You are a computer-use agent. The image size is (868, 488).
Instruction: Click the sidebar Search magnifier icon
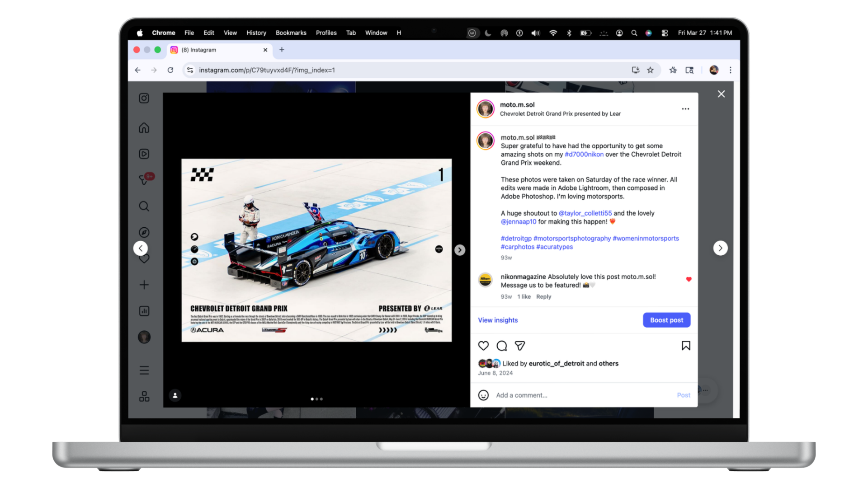[x=144, y=206]
